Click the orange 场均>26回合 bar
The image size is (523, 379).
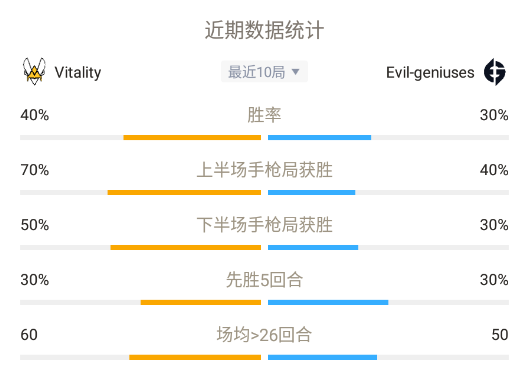[195, 357]
